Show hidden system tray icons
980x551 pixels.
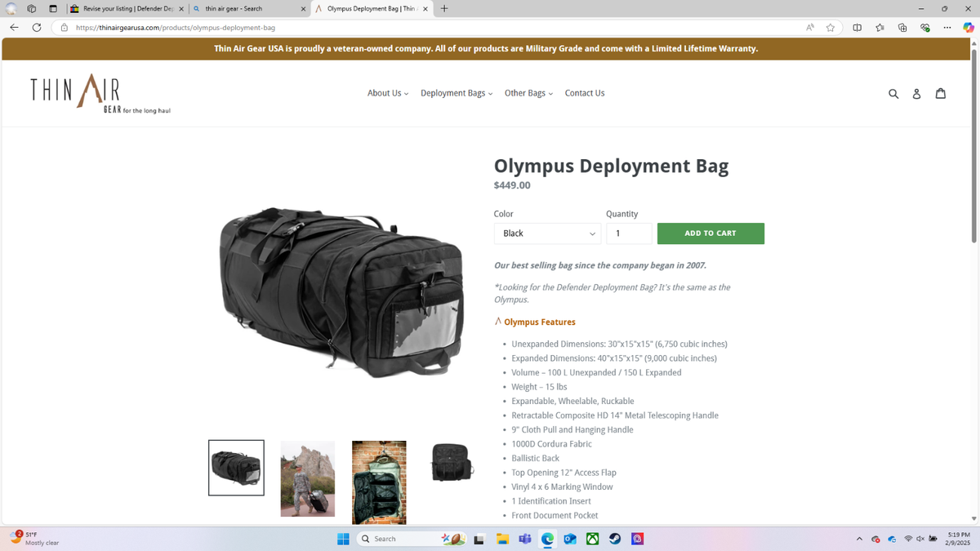(859, 539)
